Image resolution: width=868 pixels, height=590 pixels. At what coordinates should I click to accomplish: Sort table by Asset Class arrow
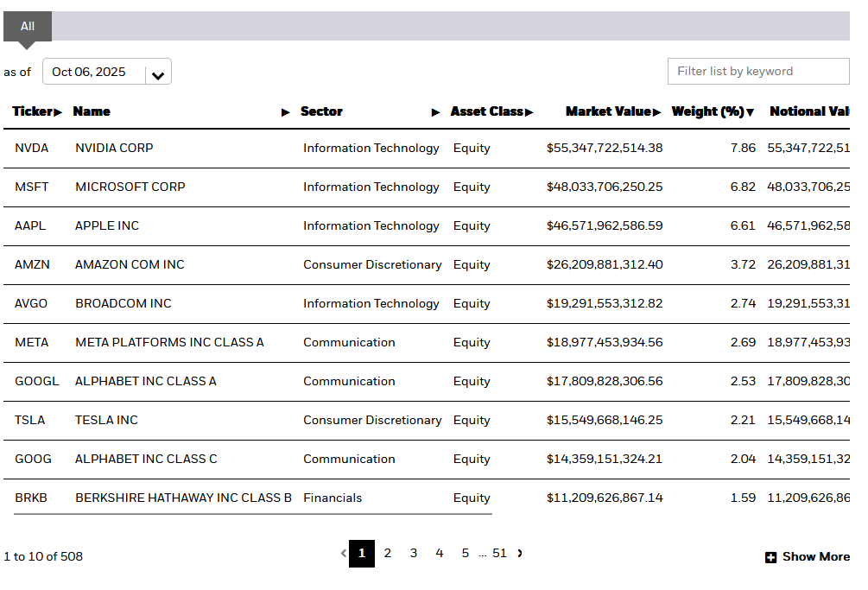529,112
